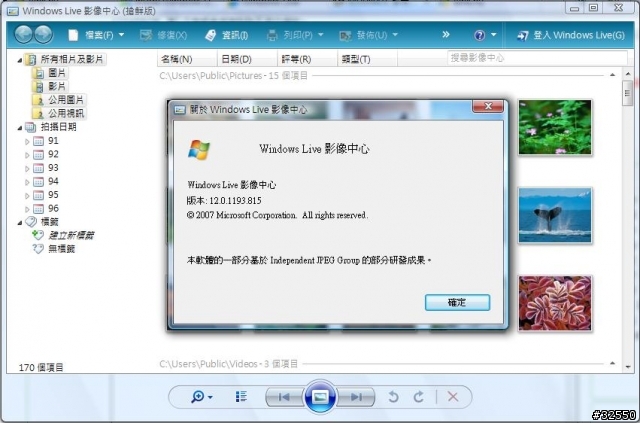Sign in with 登入 Windows Live(G)
This screenshot has height=423, width=640.
click(571, 35)
